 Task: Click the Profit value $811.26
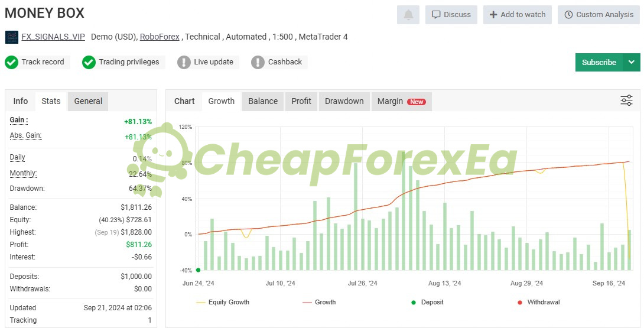pos(139,245)
